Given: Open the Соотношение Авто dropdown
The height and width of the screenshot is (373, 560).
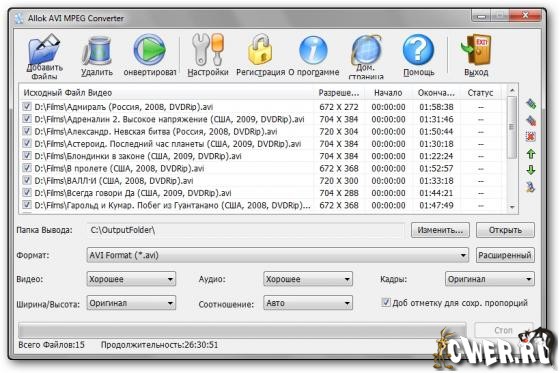Looking at the screenshot, I should pos(308,303).
